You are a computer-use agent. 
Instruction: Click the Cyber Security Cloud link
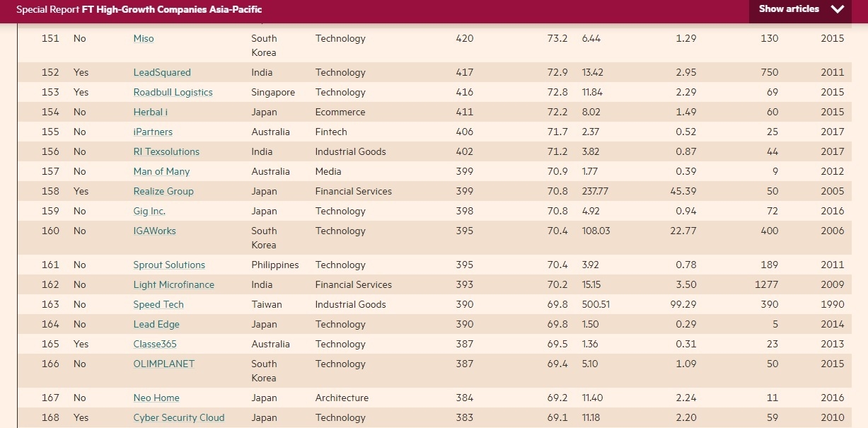tap(179, 418)
